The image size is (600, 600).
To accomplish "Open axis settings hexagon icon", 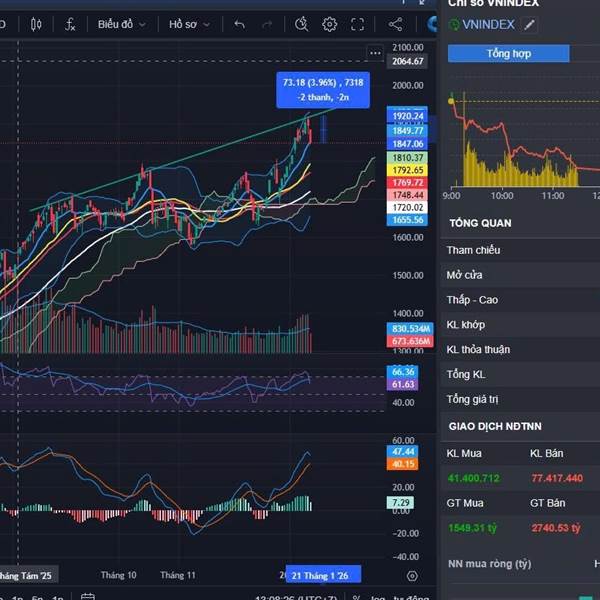I will pyautogui.click(x=412, y=576).
